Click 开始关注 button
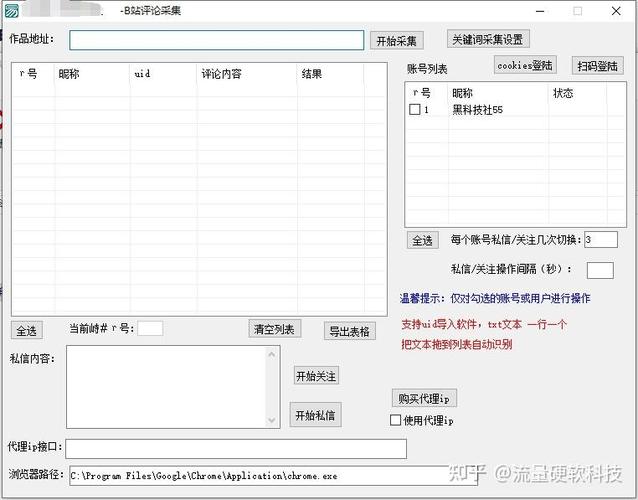 point(316,376)
